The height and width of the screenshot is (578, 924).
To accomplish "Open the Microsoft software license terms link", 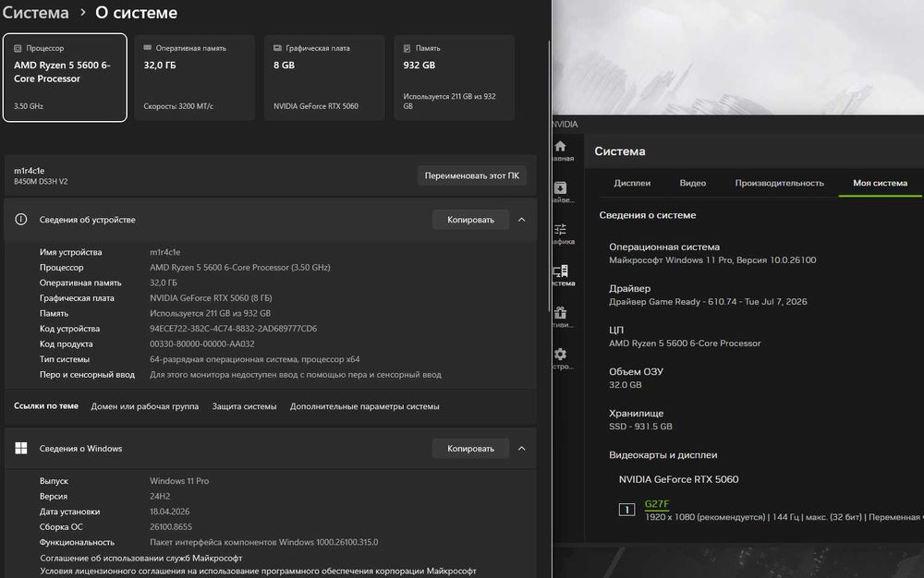I will pyautogui.click(x=258, y=571).
